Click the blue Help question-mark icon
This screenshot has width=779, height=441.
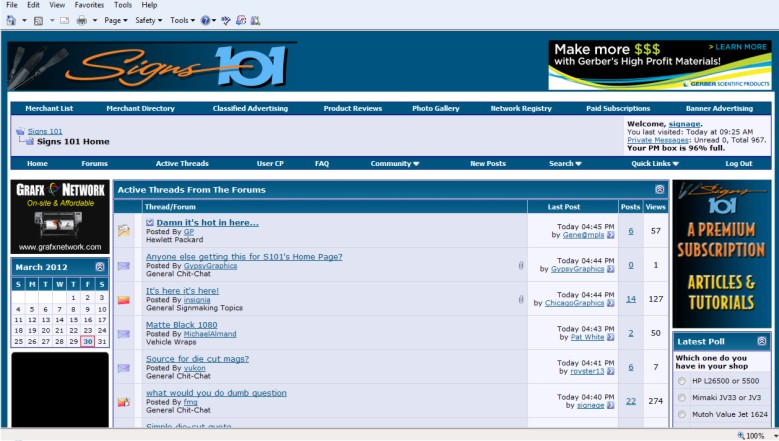(205, 20)
